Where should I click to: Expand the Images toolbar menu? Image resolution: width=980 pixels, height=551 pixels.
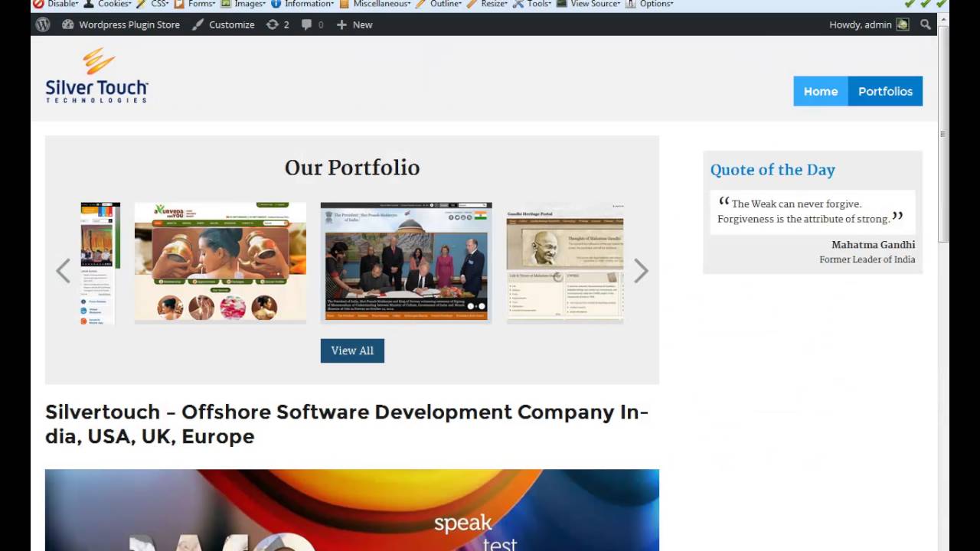(243, 4)
